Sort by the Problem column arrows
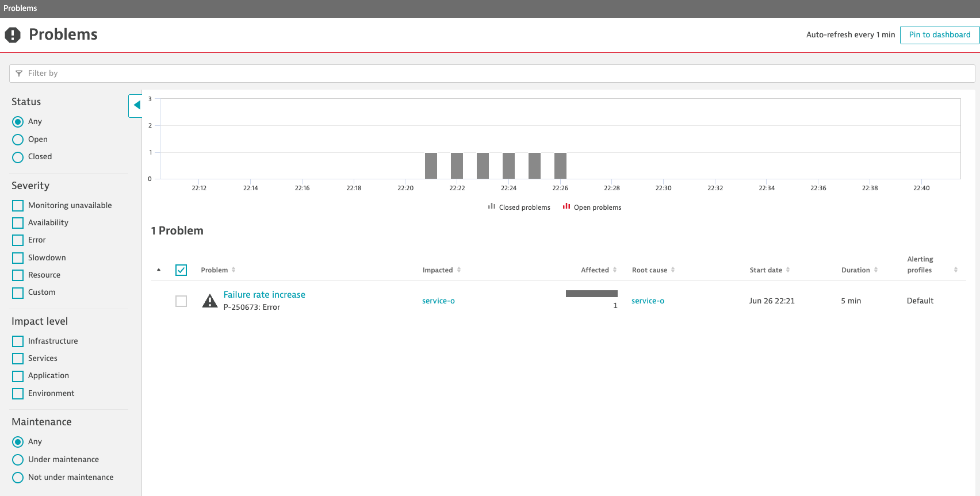Screen dimensions: 980x496 [233, 270]
